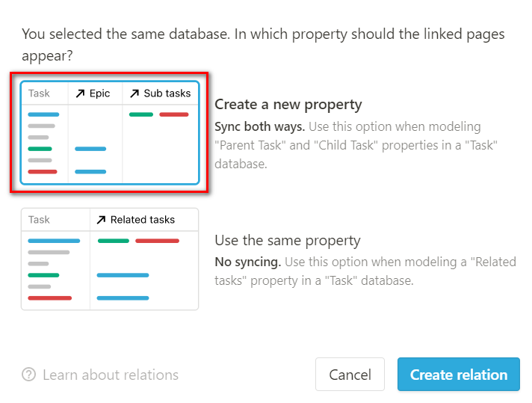Click the Task header in Related tasks preview
This screenshot has width=532, height=403.
[x=39, y=220]
